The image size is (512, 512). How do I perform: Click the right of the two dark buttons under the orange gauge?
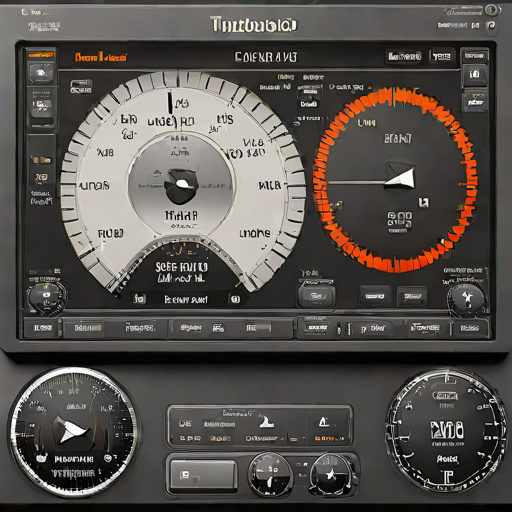(412, 296)
